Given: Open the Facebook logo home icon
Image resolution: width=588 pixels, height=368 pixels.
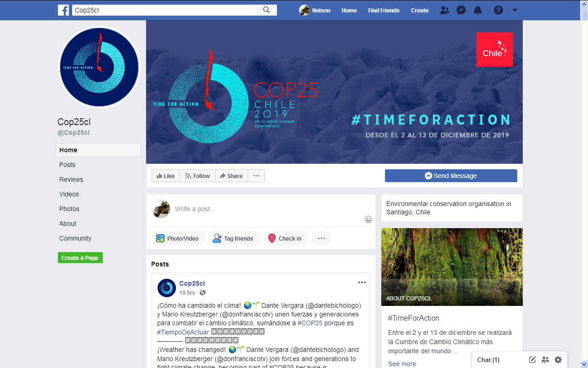Looking at the screenshot, I should pyautogui.click(x=63, y=10).
